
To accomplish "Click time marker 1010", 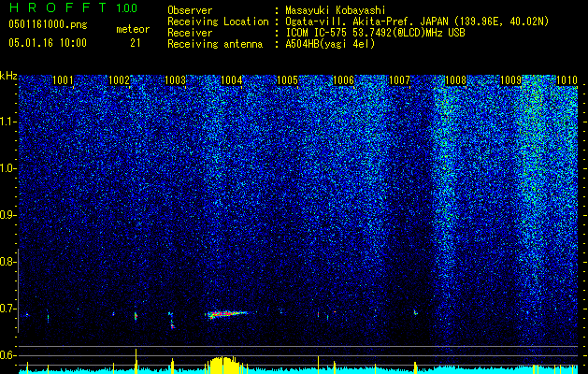I will click(567, 80).
